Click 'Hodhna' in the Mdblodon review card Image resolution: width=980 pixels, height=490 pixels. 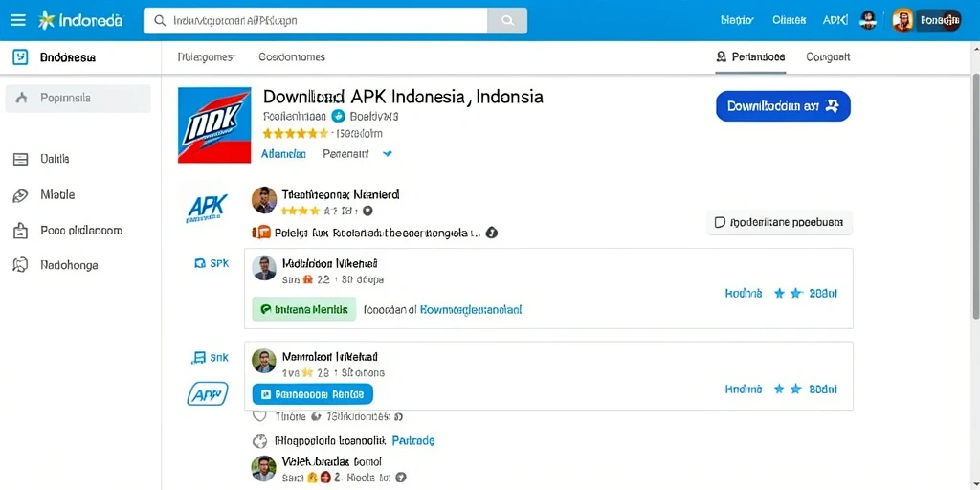pyautogui.click(x=744, y=293)
